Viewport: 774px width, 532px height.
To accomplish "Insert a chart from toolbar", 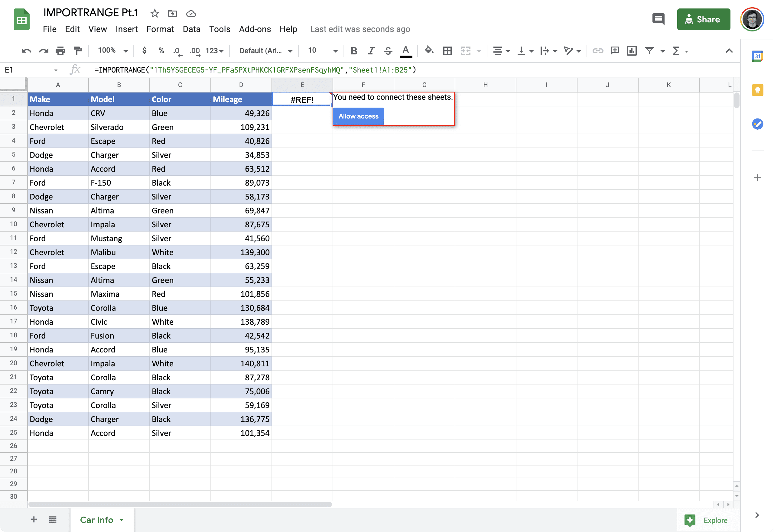I will pyautogui.click(x=632, y=51).
